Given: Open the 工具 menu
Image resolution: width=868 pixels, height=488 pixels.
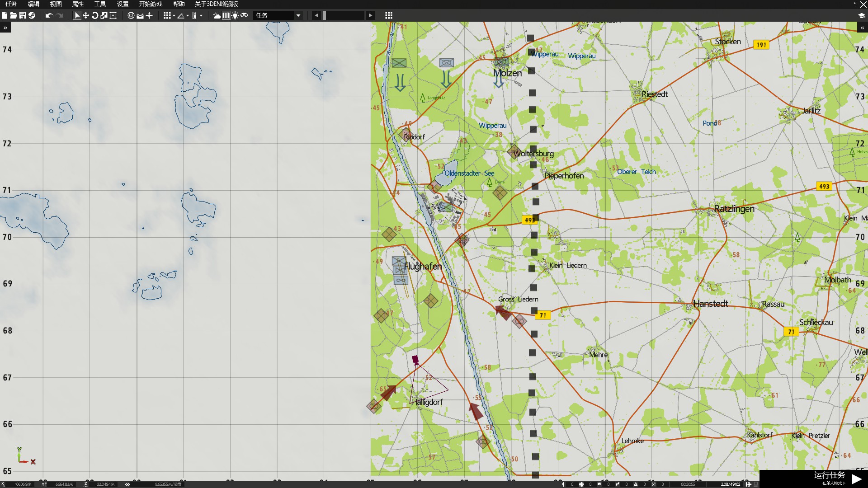Looking at the screenshot, I should click(100, 4).
